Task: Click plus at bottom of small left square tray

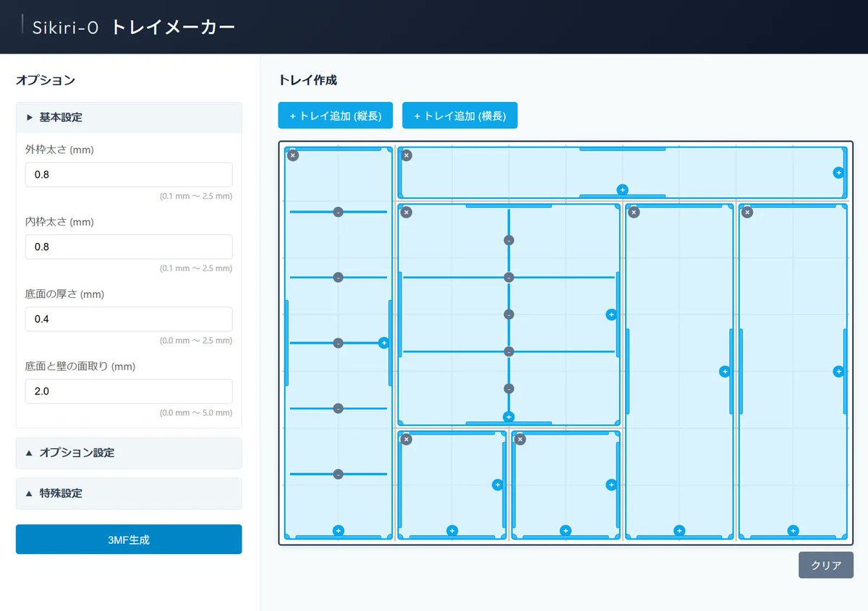Action: (452, 531)
